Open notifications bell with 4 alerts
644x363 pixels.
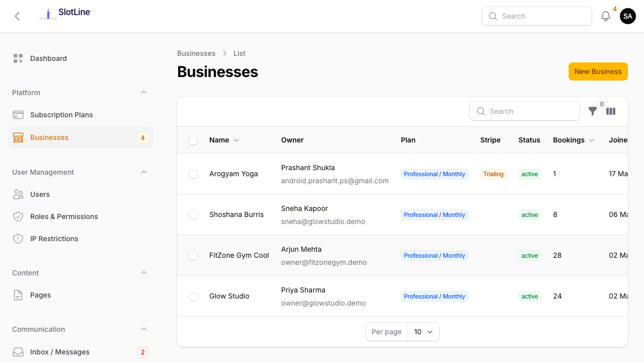606,16
